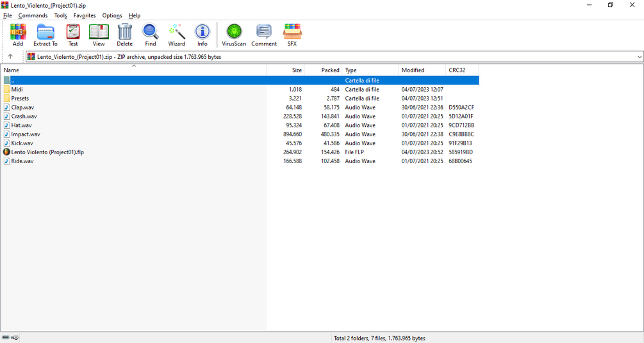Open the Commands menu
Screen dimensions: 644x343
pyautogui.click(x=33, y=15)
